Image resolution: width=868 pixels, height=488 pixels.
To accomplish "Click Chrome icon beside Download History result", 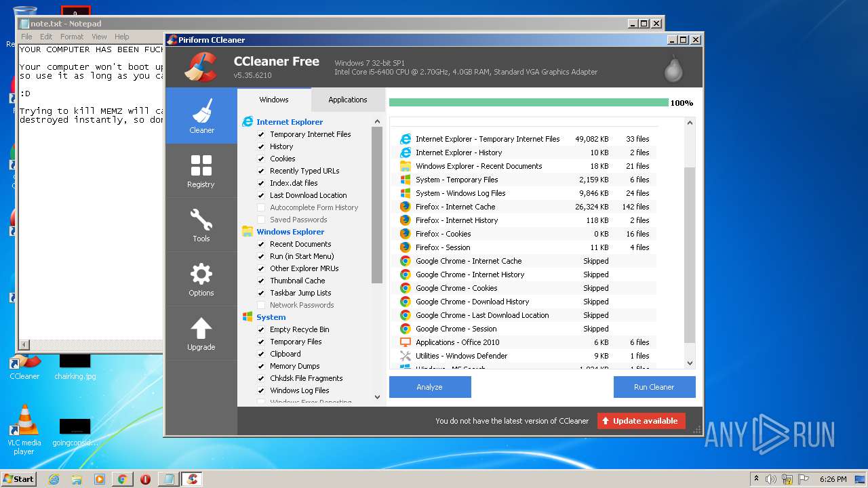I will click(406, 302).
